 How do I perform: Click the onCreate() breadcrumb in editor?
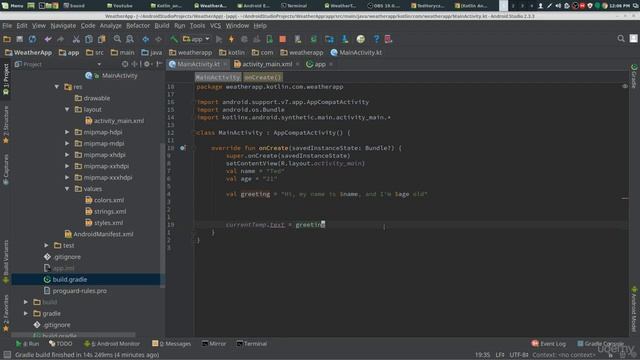pyautogui.click(x=263, y=78)
